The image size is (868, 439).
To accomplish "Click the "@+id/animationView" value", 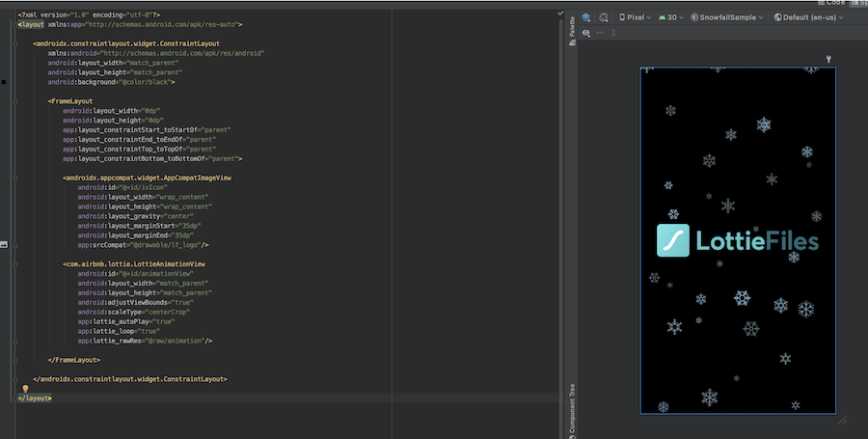I will coord(155,274).
